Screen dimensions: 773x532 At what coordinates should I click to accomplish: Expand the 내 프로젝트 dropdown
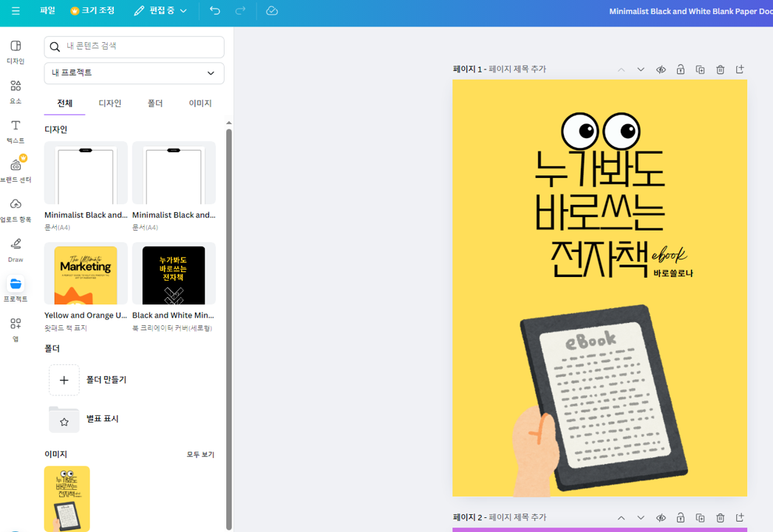coord(134,73)
